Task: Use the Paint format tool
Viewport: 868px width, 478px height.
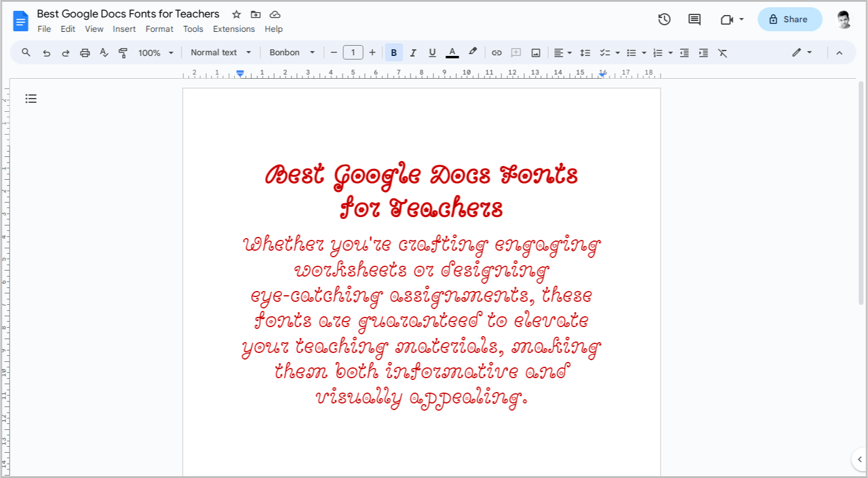Action: point(123,52)
